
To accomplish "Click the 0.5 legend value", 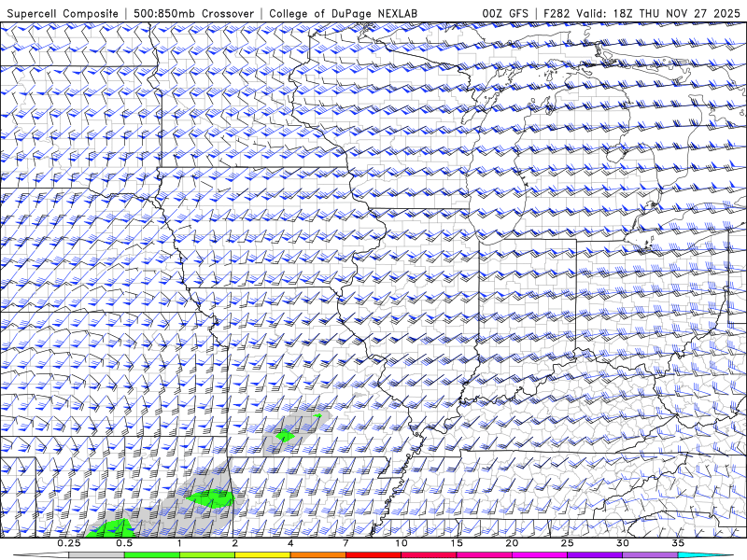I will tap(124, 543).
